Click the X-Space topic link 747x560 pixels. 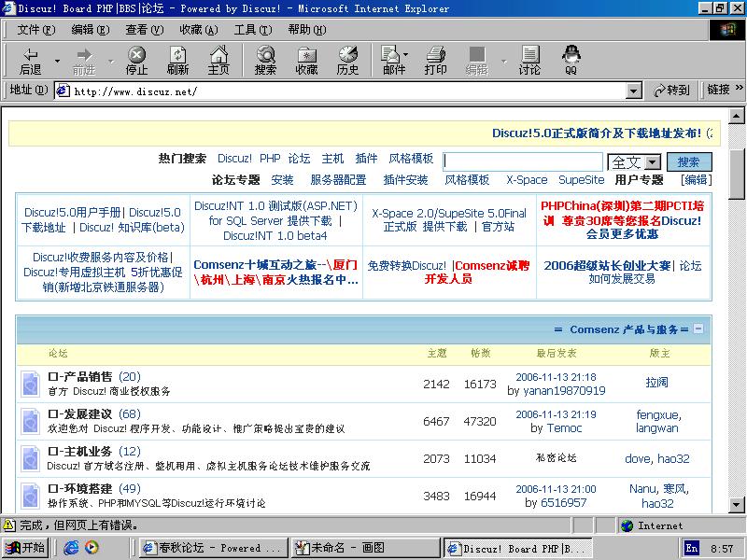[527, 180]
